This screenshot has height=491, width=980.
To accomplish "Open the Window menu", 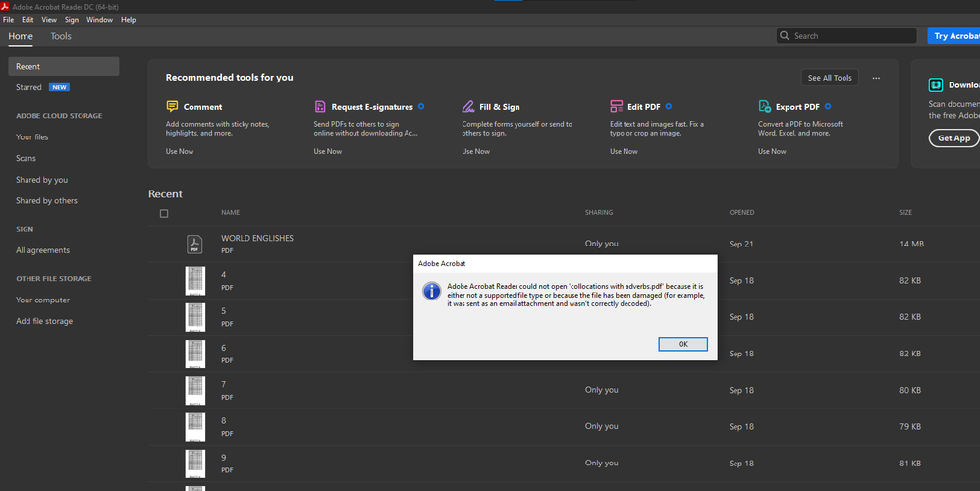I will 99,20.
